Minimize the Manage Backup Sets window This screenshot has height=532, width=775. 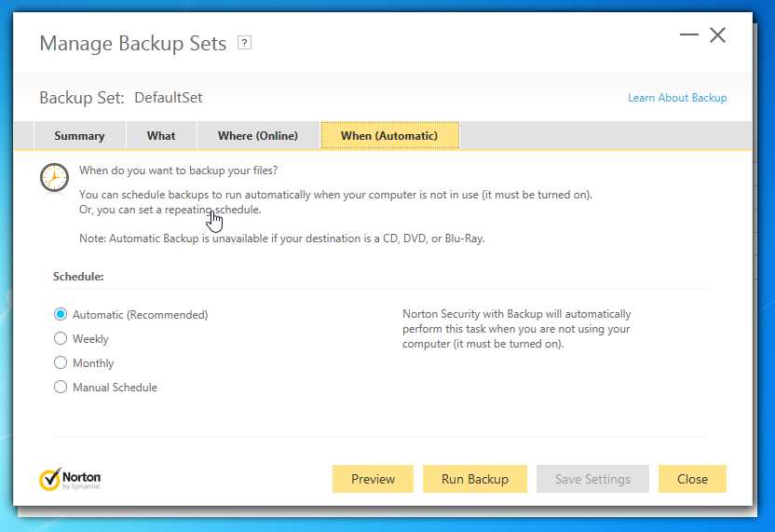point(689,35)
